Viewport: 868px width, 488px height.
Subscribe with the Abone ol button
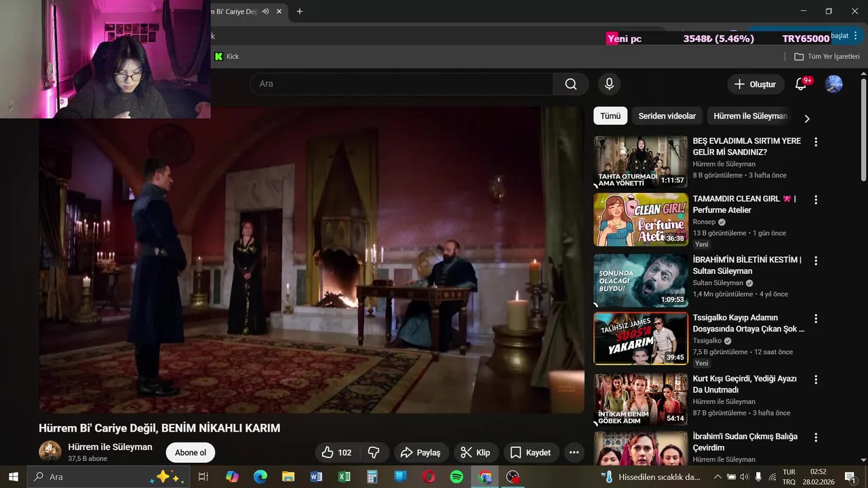coord(191,453)
